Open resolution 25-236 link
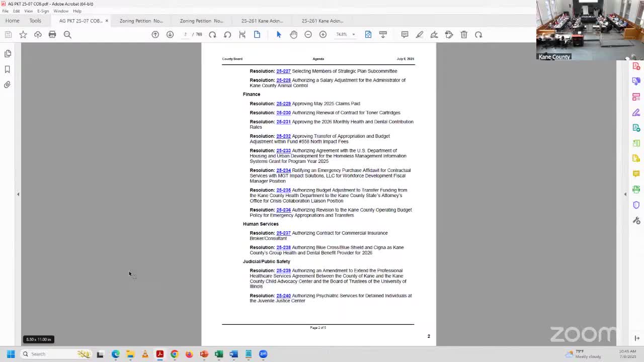The width and height of the screenshot is (644, 362). (283, 210)
